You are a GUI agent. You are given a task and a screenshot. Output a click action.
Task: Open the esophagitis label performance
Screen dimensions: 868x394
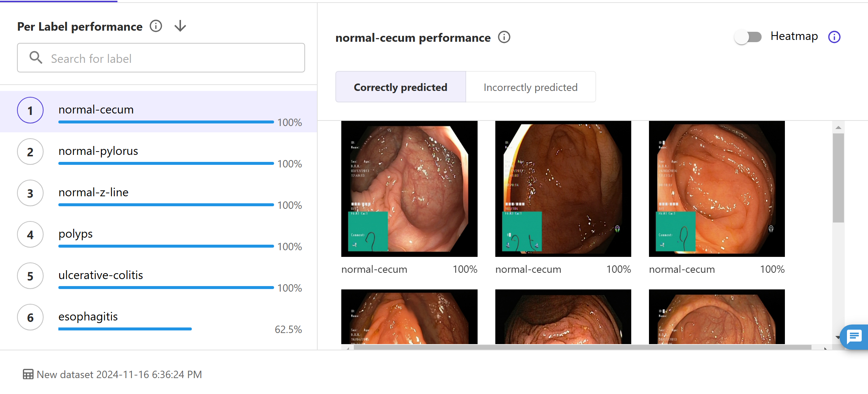coord(159,318)
